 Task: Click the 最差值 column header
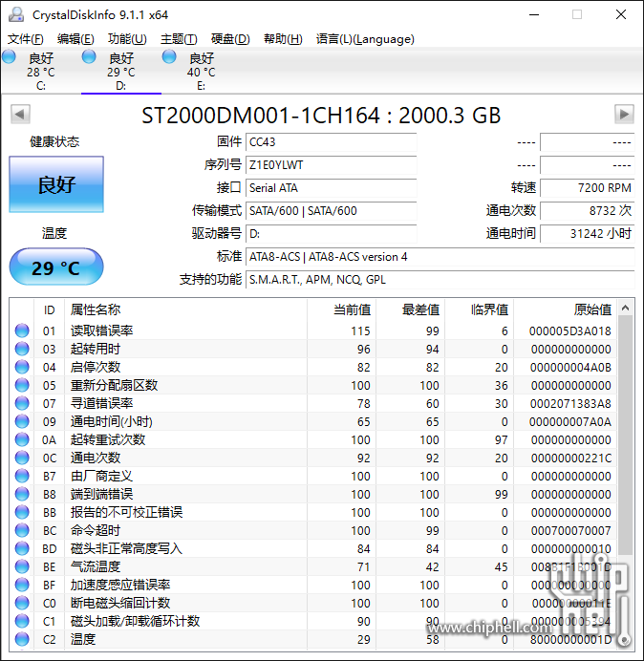pos(410,309)
